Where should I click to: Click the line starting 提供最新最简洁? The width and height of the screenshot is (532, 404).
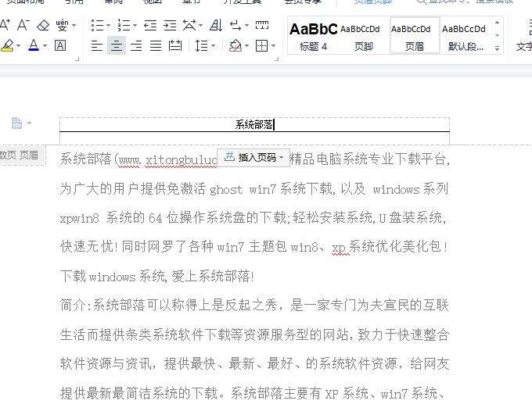pos(252,393)
